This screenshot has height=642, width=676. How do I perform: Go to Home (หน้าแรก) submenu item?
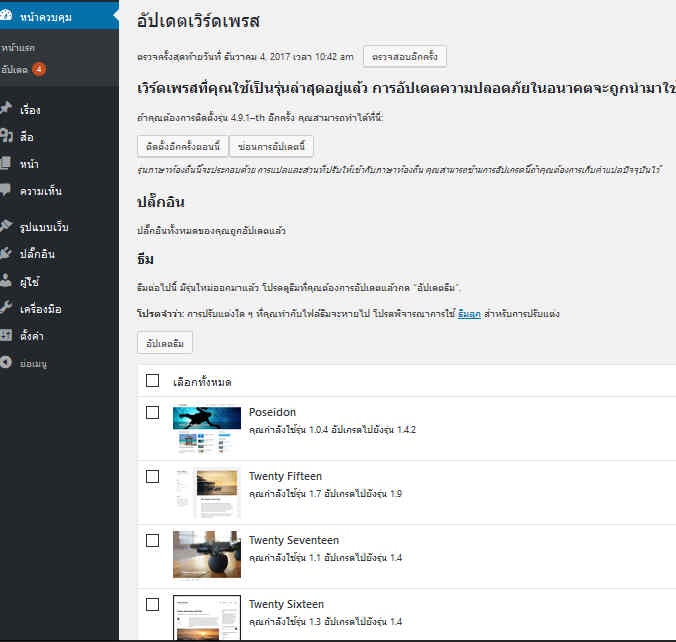18,47
